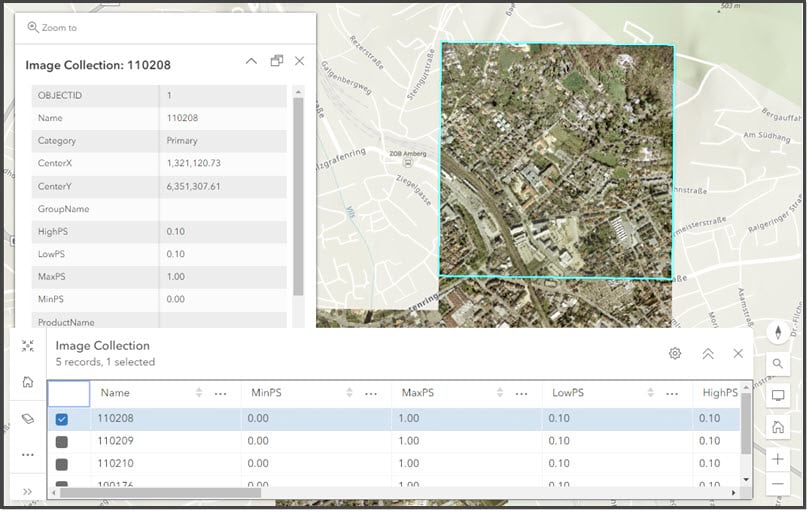This screenshot has width=809, height=512.
Task: Open MinPS column options menu
Action: tap(370, 394)
